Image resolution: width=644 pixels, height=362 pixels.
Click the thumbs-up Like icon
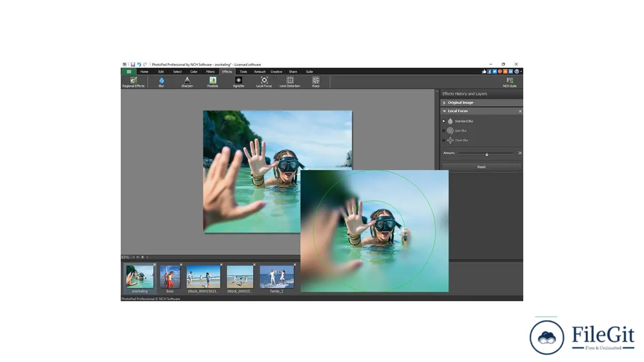coord(484,71)
